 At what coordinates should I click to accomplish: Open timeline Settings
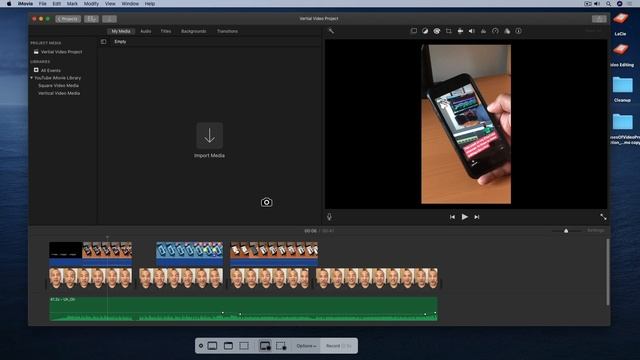pyautogui.click(x=596, y=231)
